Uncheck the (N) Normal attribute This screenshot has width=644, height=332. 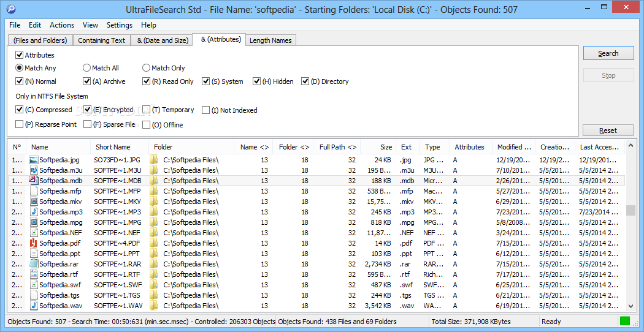[19, 81]
